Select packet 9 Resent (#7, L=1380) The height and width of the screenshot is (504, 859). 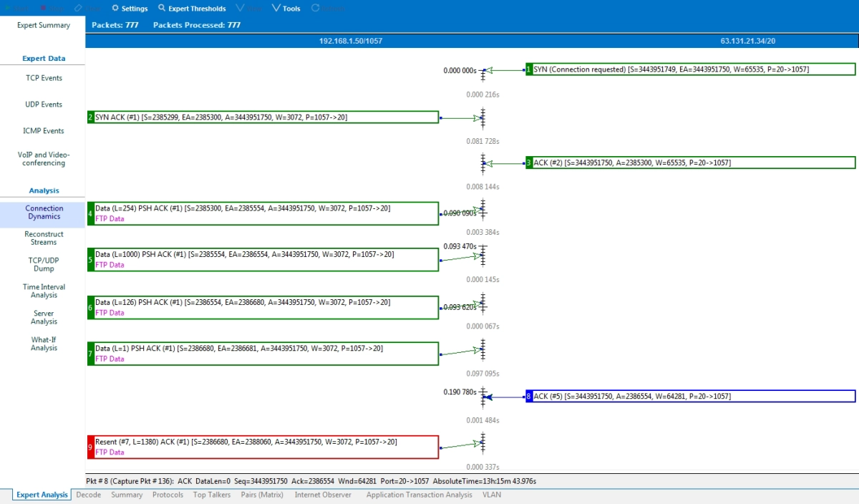263,447
